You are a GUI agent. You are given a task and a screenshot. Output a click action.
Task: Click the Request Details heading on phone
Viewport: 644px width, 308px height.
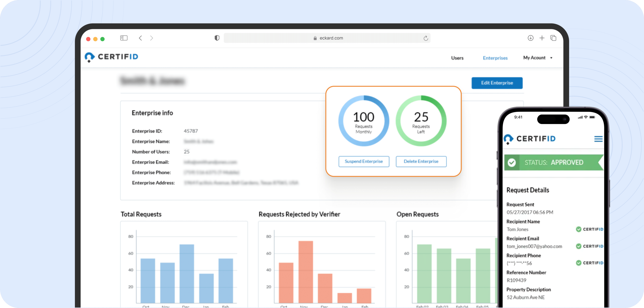(x=528, y=190)
